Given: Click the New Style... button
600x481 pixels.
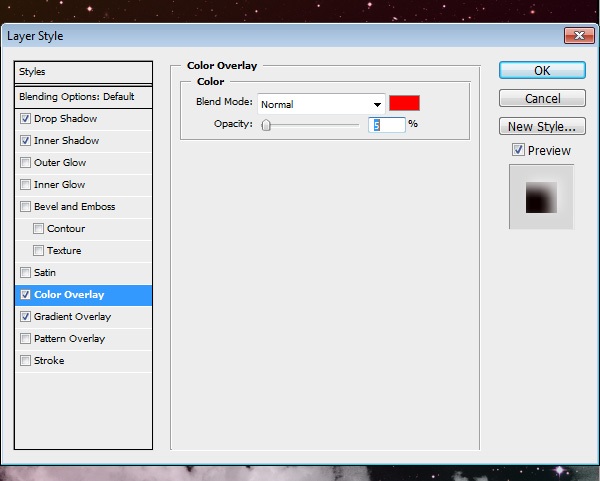Looking at the screenshot, I should click(x=542, y=126).
